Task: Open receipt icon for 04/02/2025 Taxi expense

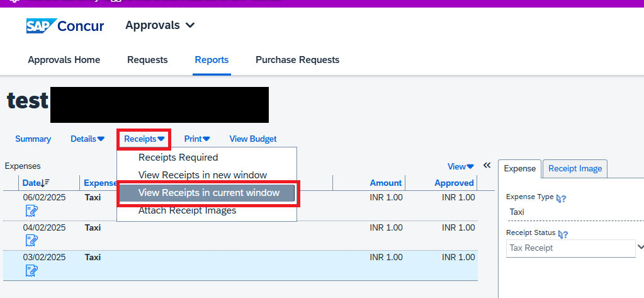Action: (31, 241)
